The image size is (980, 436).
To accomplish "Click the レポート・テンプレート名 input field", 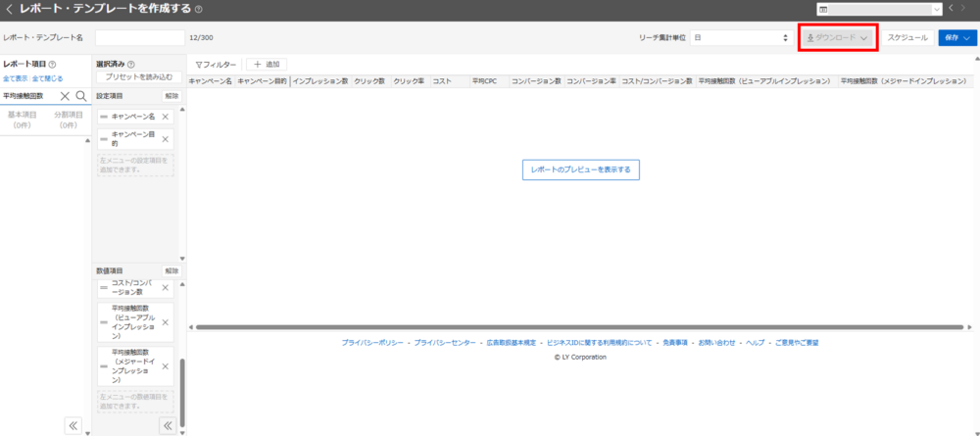I will pyautogui.click(x=139, y=37).
